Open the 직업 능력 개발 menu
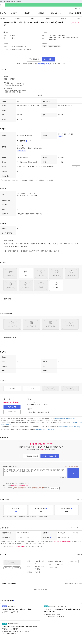The height and width of the screenshot is (644, 82). tap(56, 13)
